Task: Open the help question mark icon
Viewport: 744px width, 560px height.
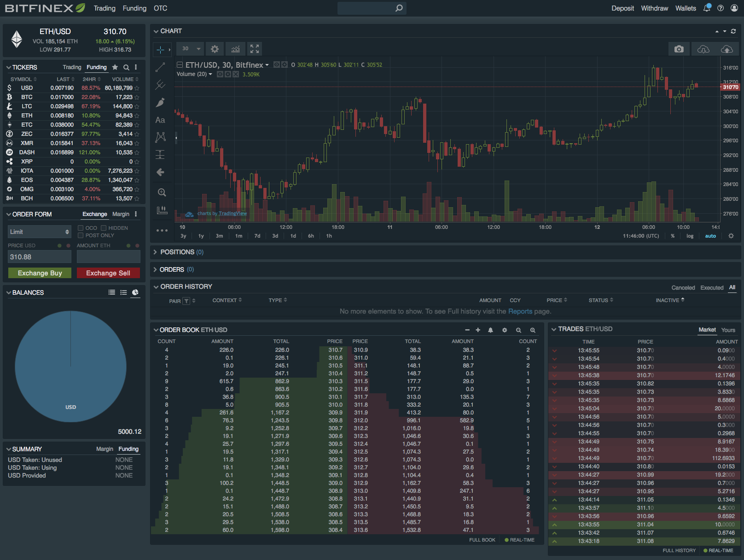Action: (x=721, y=8)
